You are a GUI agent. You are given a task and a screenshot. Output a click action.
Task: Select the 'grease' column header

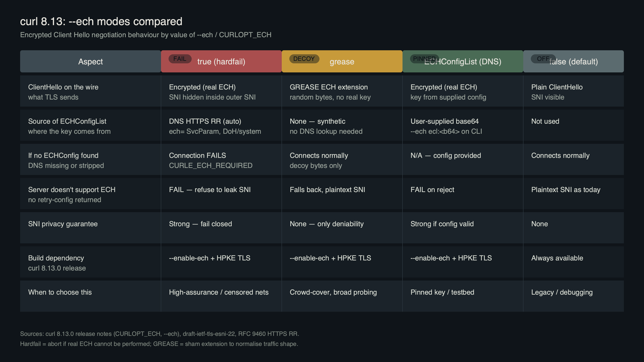[342, 61]
